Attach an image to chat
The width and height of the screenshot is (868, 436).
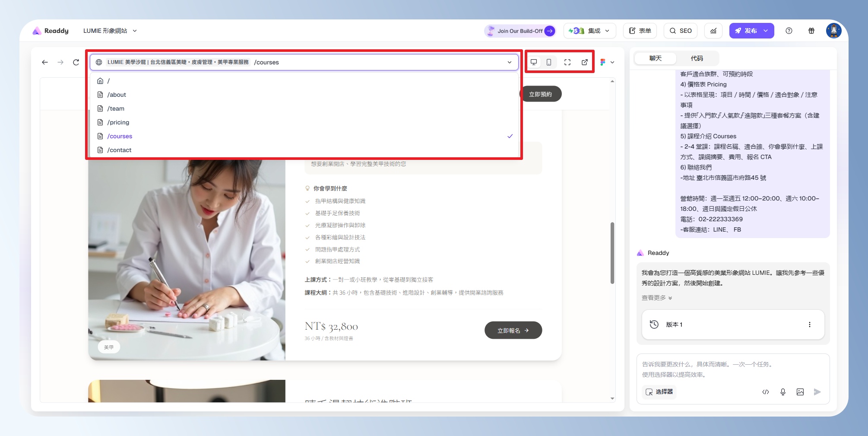800,392
